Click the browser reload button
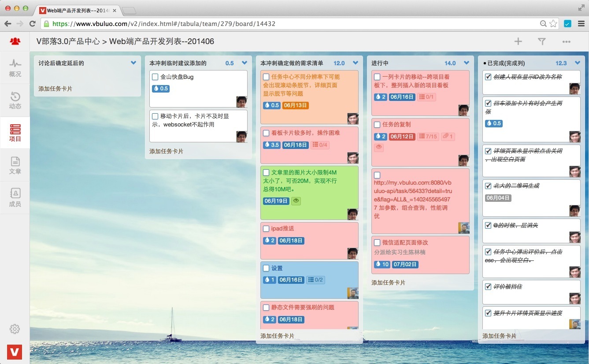 32,24
